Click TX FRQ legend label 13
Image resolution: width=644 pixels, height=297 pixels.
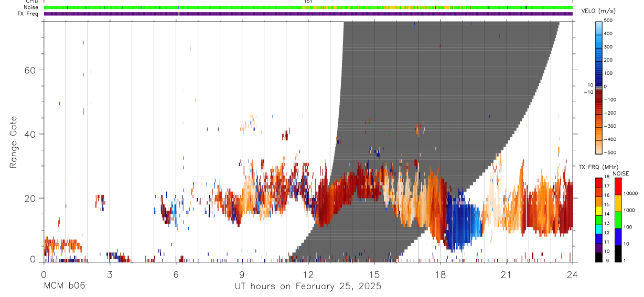coord(607,223)
